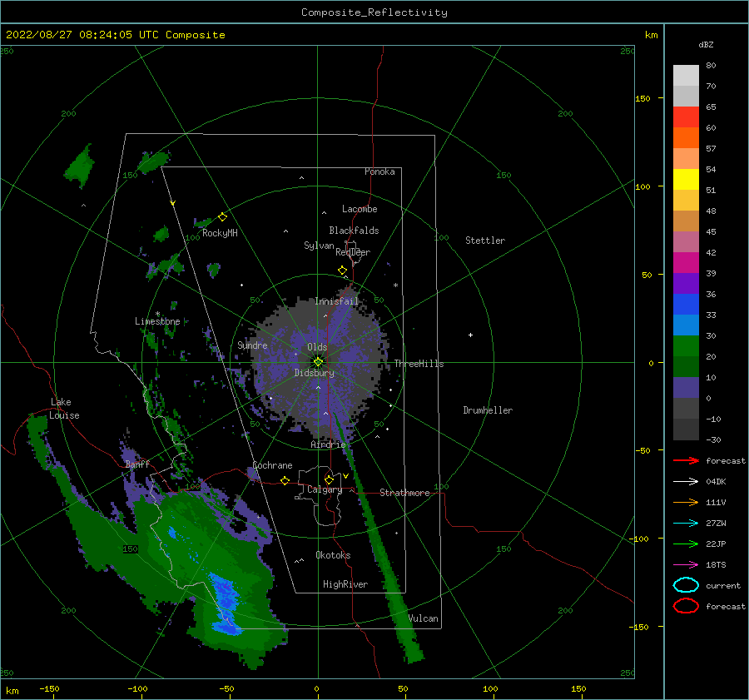Image resolution: width=749 pixels, height=700 pixels.
Task: Click the Calgary city label
Action: 325,489
